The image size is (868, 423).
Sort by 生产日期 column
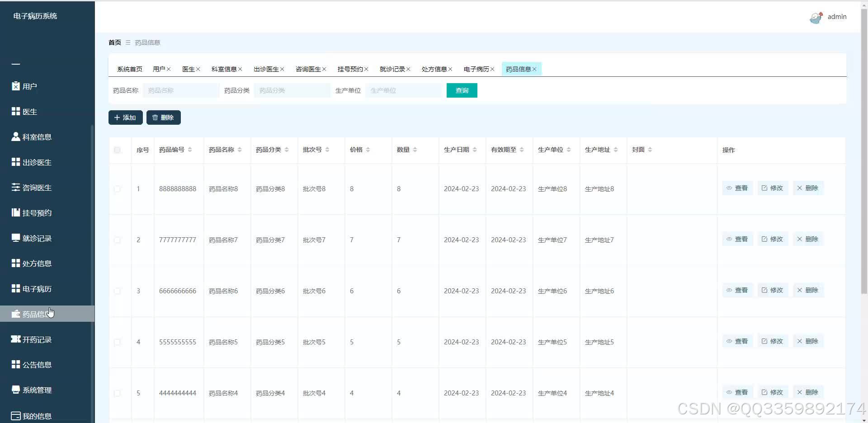475,150
